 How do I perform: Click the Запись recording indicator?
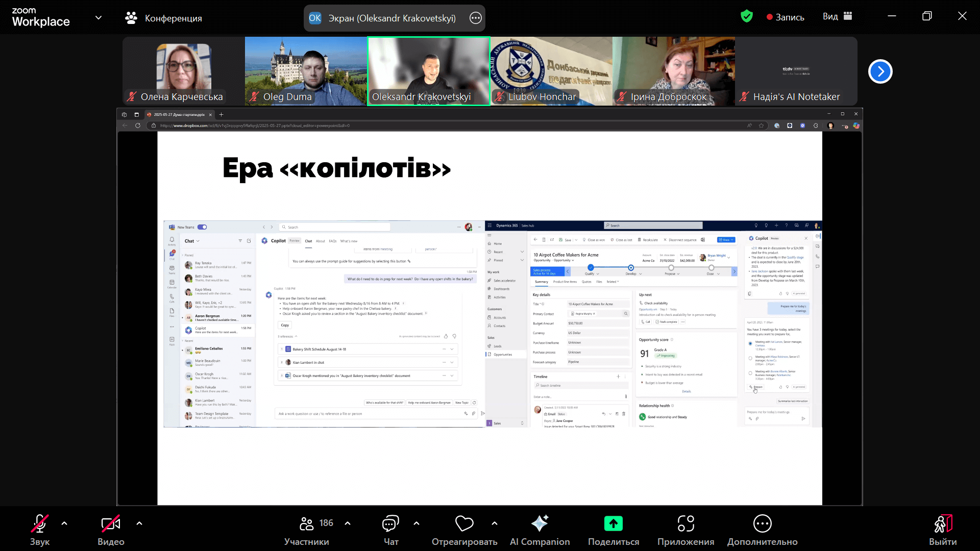(786, 17)
